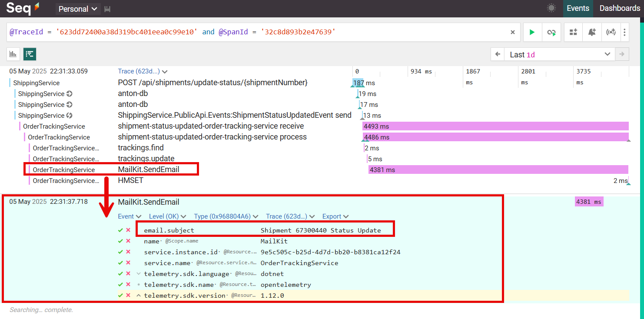Click the add alert bell icon

click(x=592, y=32)
